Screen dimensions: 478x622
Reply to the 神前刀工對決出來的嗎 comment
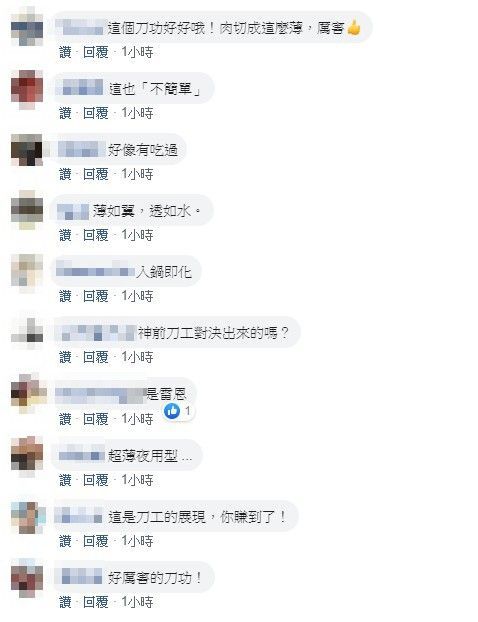coord(96,357)
